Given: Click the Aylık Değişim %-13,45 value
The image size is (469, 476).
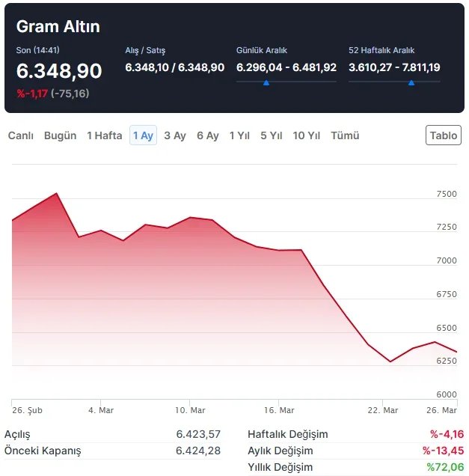Looking at the screenshot, I should (x=443, y=451).
